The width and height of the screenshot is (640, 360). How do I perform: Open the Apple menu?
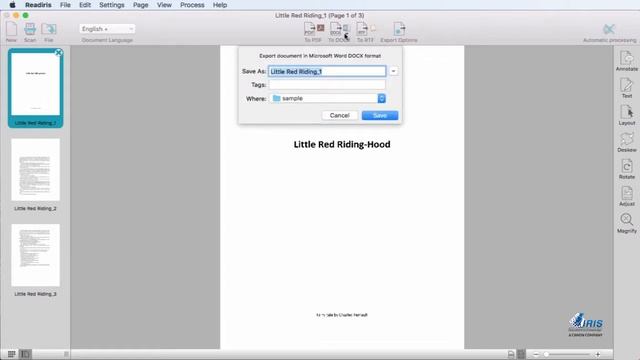(12, 5)
